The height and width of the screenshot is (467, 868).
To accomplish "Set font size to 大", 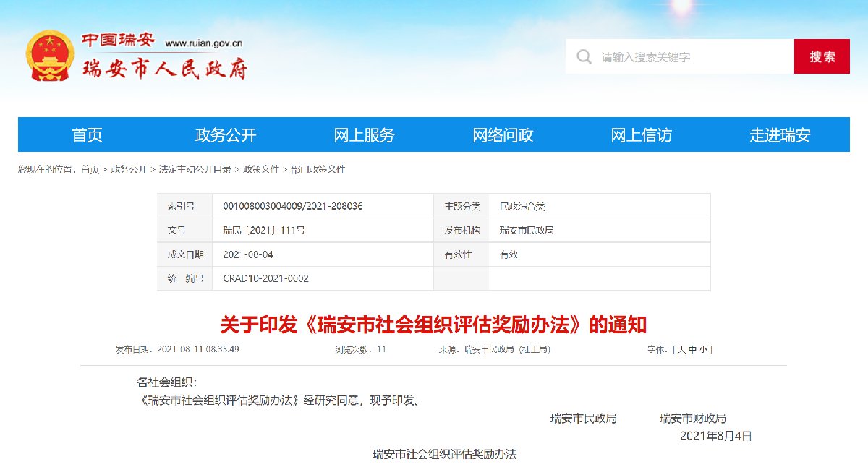I will [x=680, y=349].
